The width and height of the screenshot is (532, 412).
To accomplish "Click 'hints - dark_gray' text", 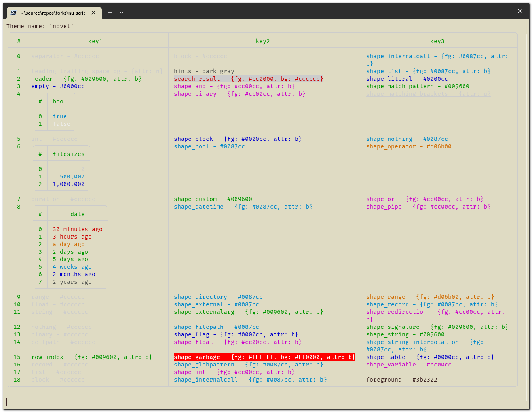I will (x=204, y=71).
